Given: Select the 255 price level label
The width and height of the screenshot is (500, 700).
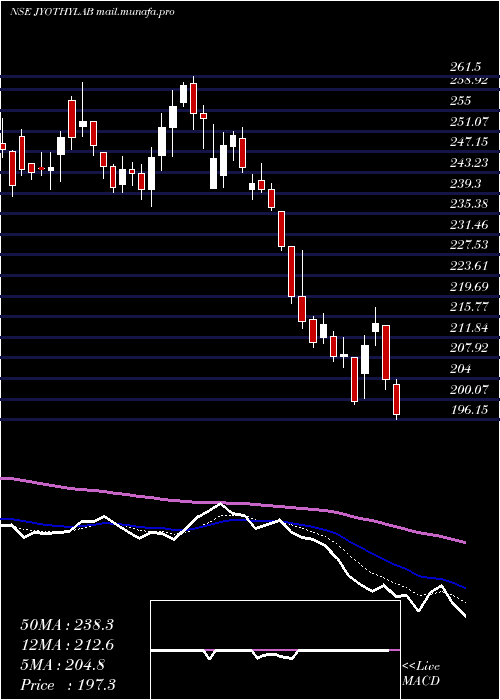Looking at the screenshot, I should point(461,100).
